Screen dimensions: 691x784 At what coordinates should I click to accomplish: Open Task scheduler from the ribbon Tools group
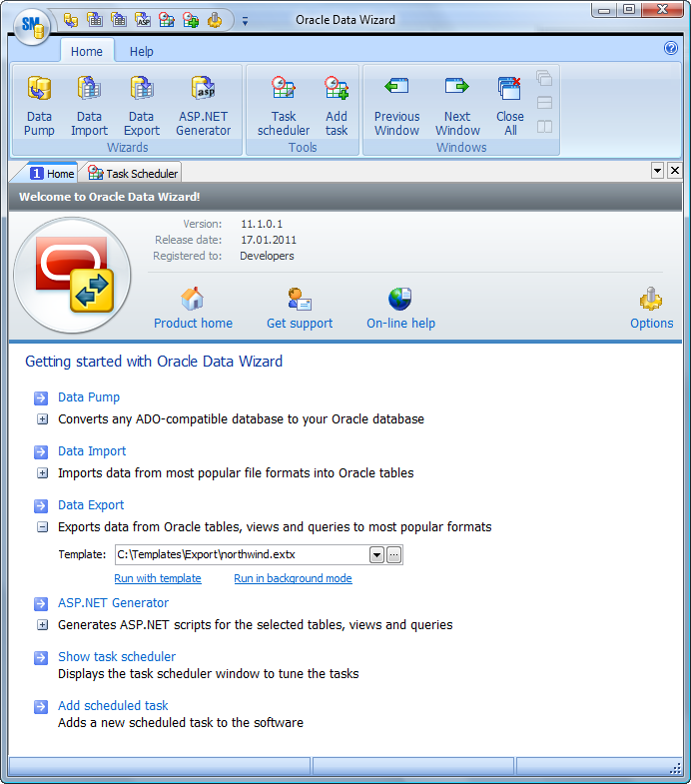click(x=284, y=106)
